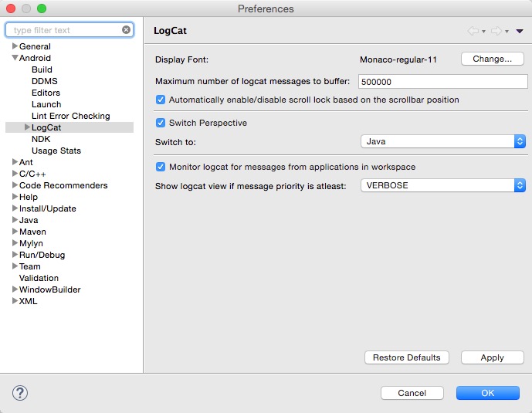This screenshot has width=532, height=413.
Task: Click the Help question mark icon
Action: point(20,393)
